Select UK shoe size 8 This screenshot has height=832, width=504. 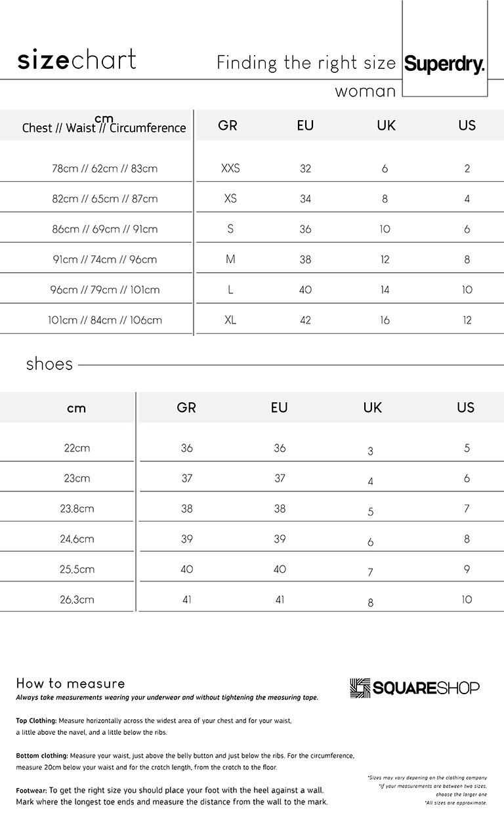(370, 603)
